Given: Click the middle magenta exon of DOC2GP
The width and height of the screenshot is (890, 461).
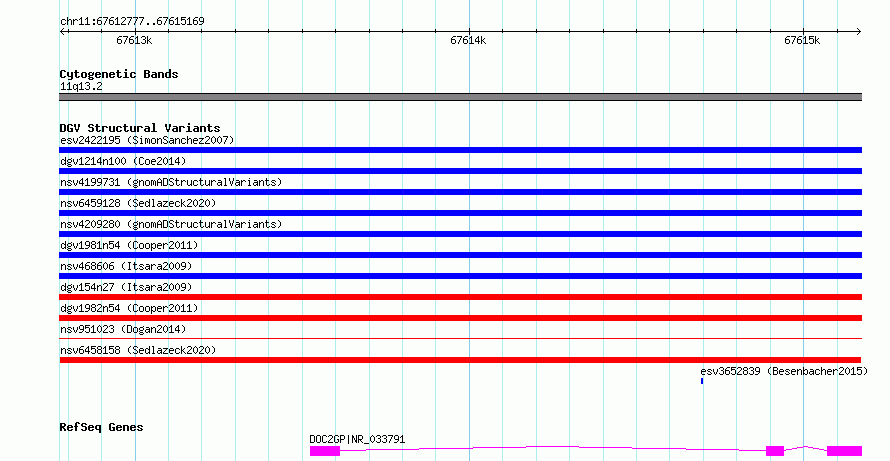Looking at the screenshot, I should [x=775, y=451].
